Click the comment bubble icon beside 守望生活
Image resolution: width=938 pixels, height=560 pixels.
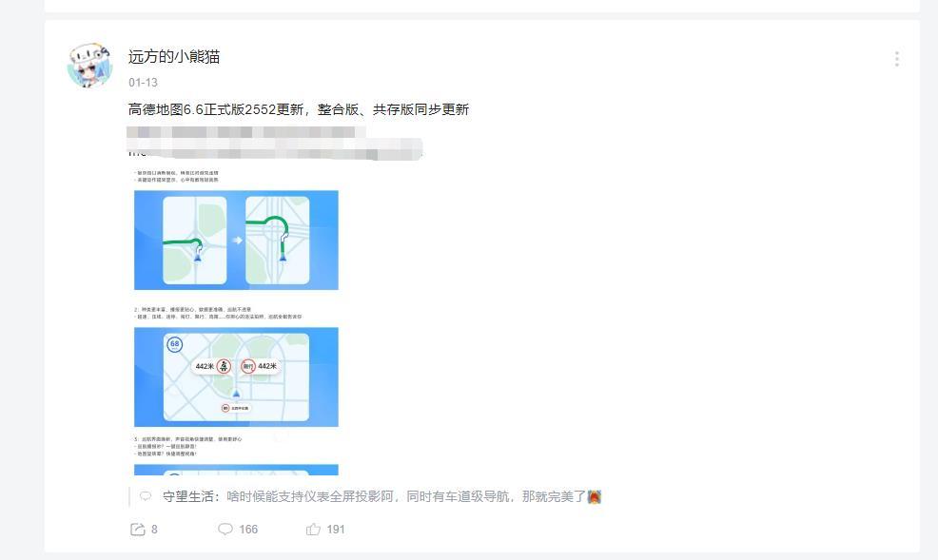(x=146, y=496)
